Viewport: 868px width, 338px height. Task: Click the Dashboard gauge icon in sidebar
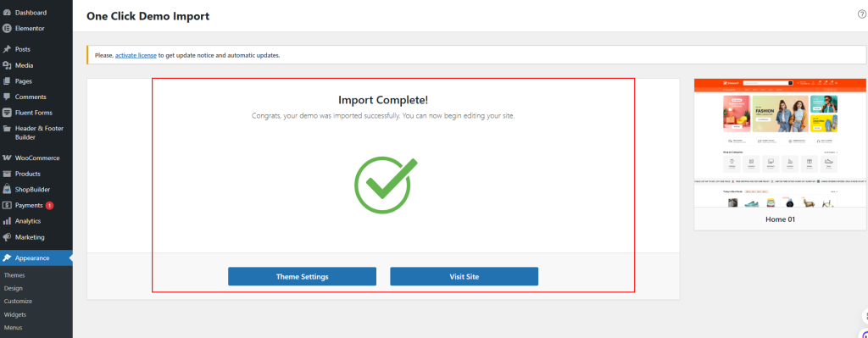pyautogui.click(x=7, y=12)
